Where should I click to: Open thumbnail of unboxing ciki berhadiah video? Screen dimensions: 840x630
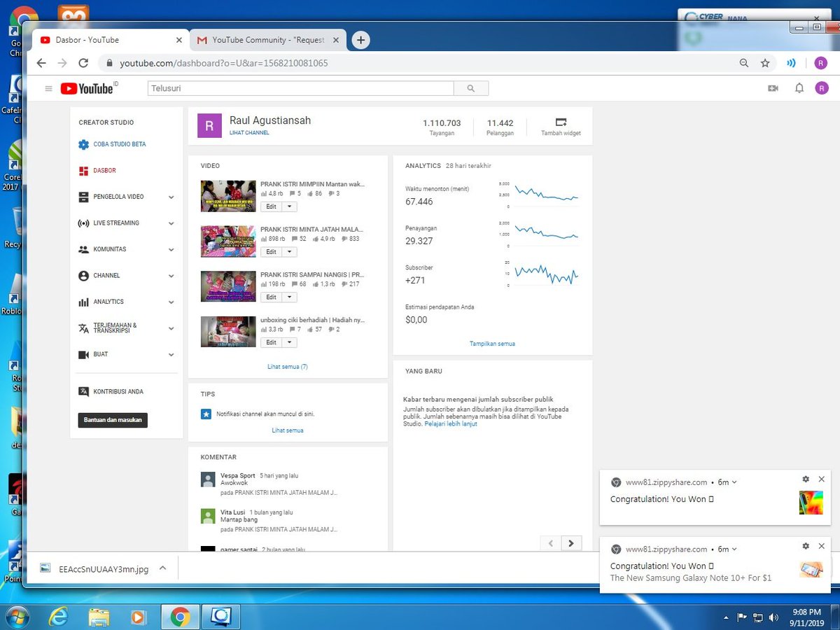click(228, 332)
